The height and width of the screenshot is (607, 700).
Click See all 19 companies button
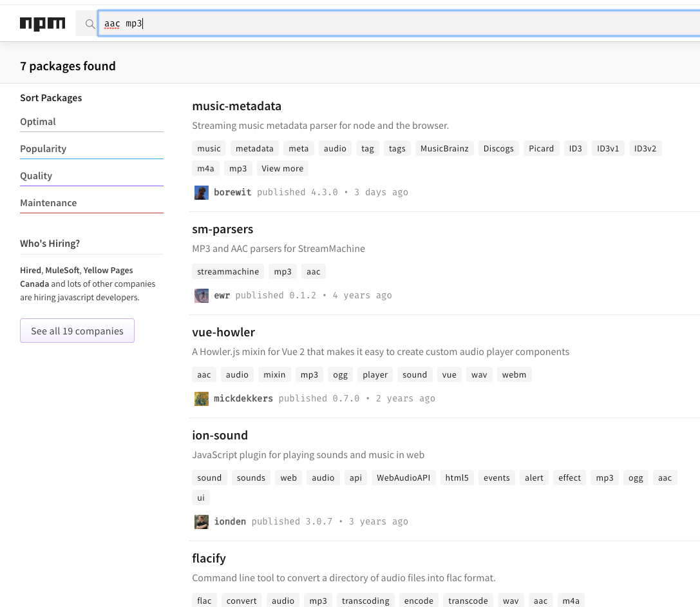pos(77,331)
